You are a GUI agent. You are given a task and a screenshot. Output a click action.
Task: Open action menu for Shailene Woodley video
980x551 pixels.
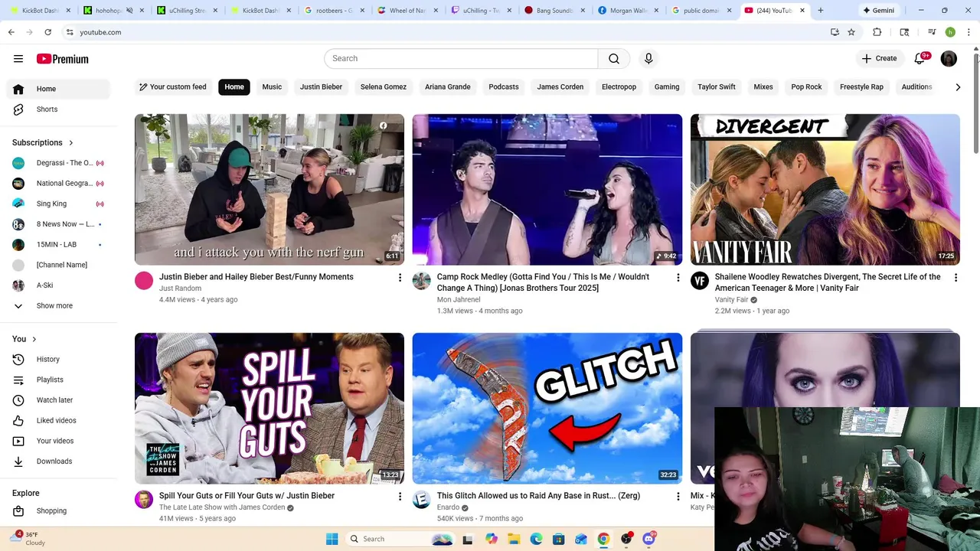[x=955, y=278]
